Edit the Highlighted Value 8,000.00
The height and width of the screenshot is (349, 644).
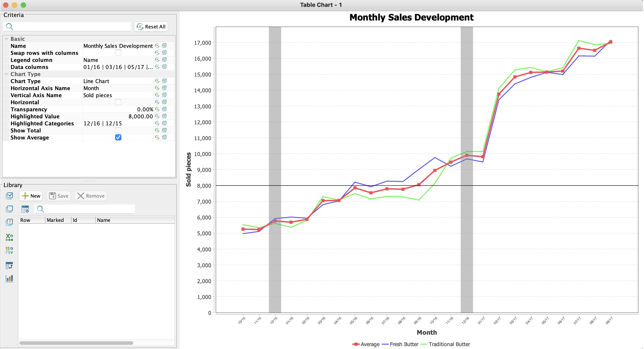(118, 116)
